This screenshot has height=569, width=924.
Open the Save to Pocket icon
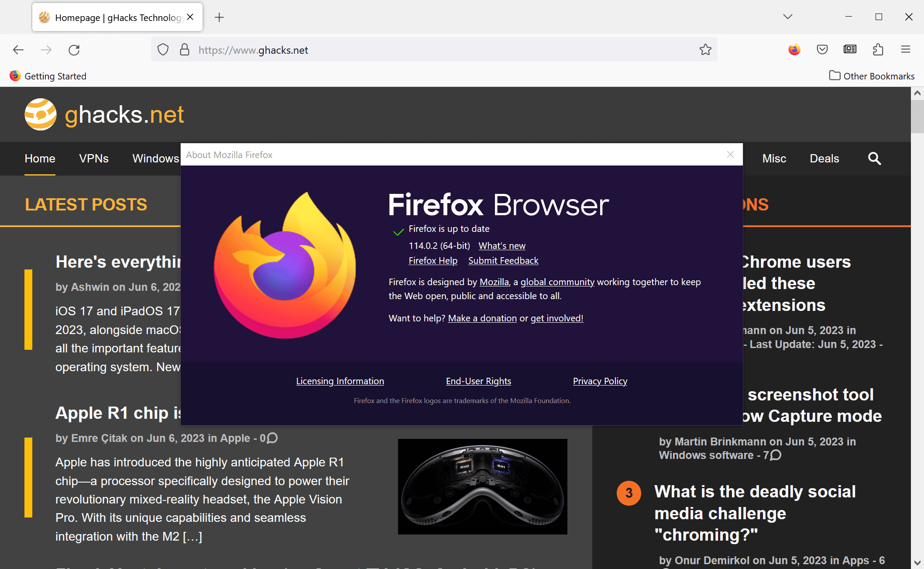click(x=822, y=49)
